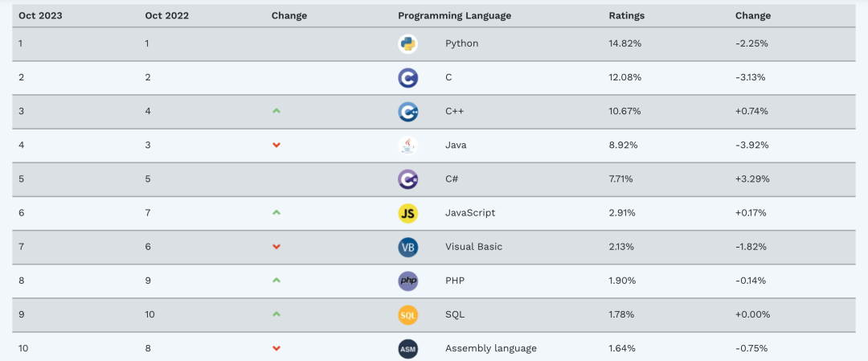Click the Java coffee cup icon
The image size is (868, 361).
[407, 146]
